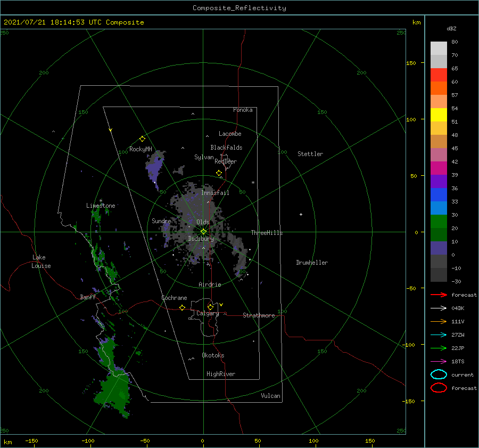
Task: Click the Drumheller label
Action: [x=312, y=263]
